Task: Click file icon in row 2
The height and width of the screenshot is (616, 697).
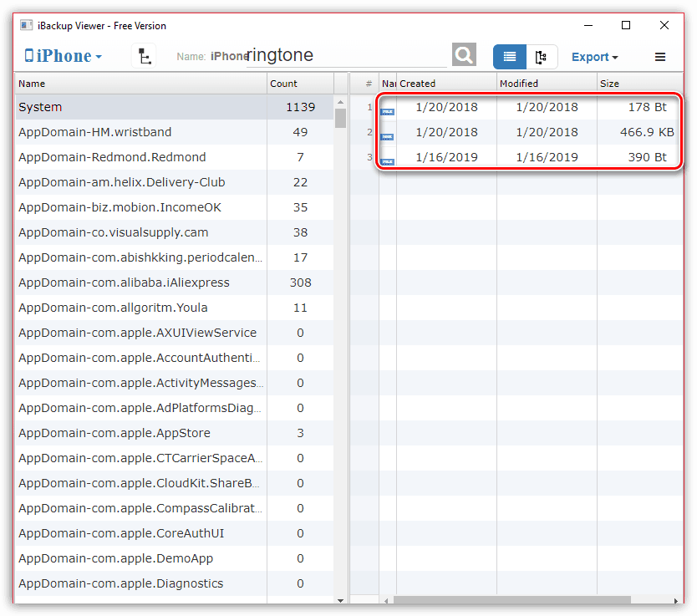Action: [x=388, y=137]
